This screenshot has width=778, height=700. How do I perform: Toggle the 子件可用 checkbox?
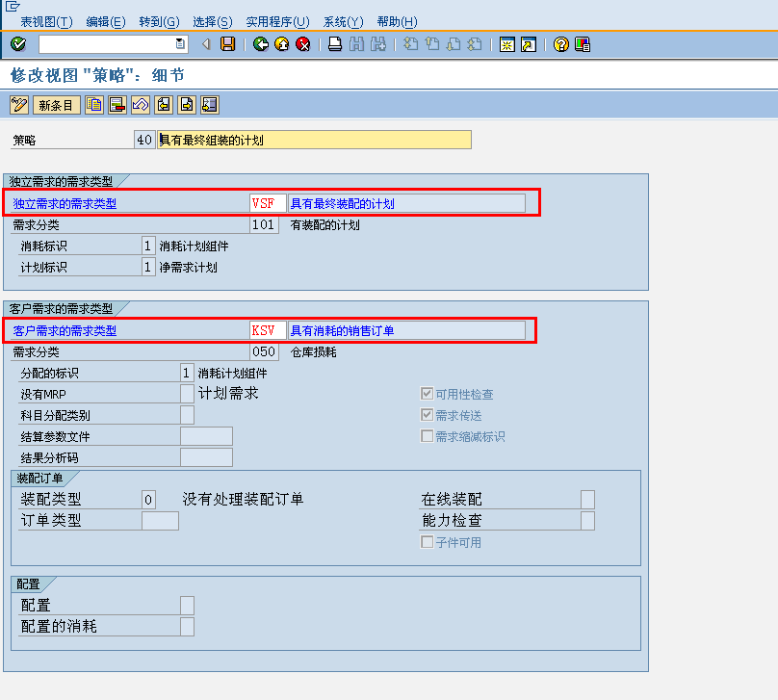click(x=427, y=542)
